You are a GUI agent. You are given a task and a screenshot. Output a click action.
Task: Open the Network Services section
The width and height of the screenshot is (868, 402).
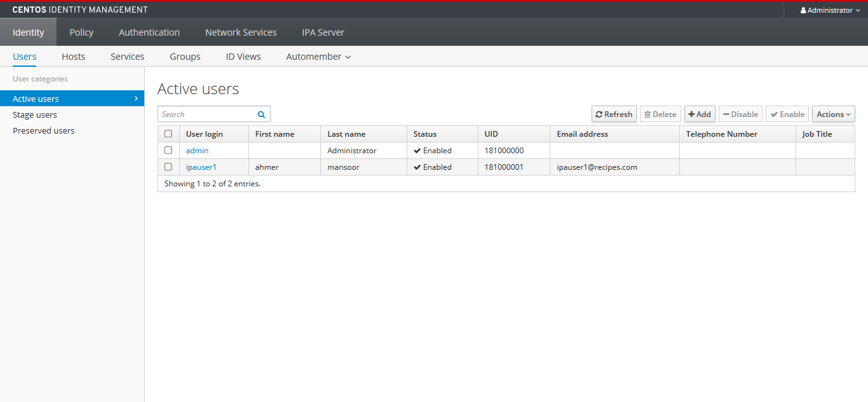coord(241,32)
